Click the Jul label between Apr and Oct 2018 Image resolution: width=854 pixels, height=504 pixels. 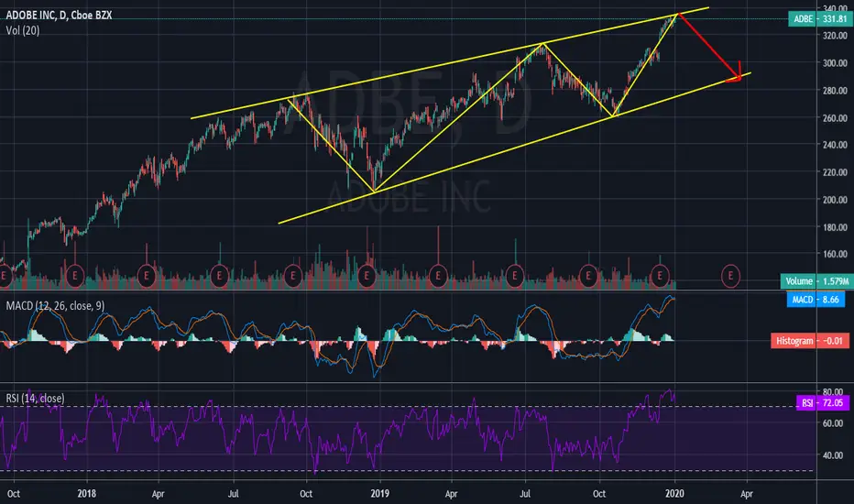[x=233, y=494]
